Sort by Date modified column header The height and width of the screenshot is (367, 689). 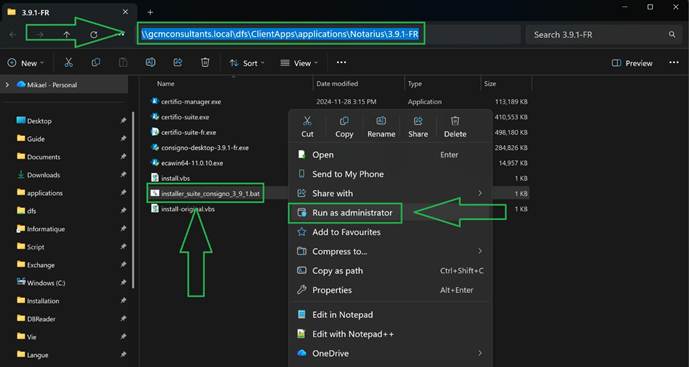point(337,84)
